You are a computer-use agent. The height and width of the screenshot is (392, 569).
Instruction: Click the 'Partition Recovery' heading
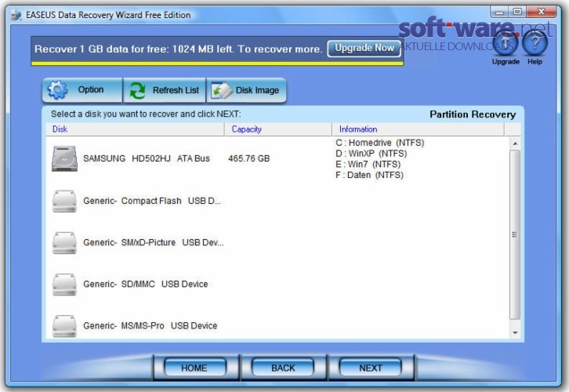coord(473,114)
